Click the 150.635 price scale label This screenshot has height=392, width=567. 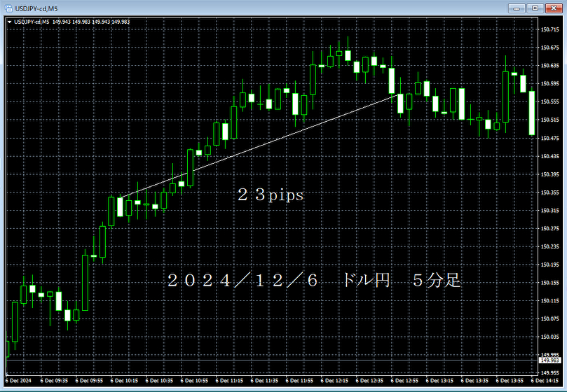pos(549,66)
